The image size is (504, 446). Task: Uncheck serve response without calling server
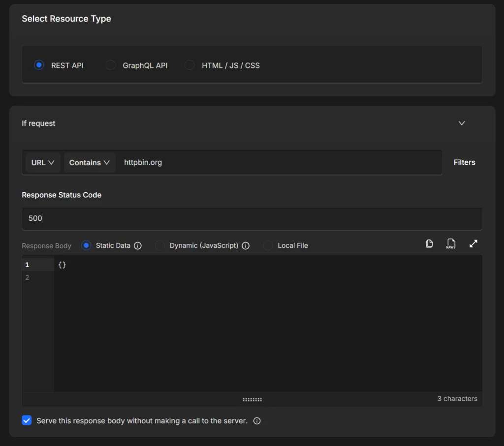pyautogui.click(x=27, y=420)
